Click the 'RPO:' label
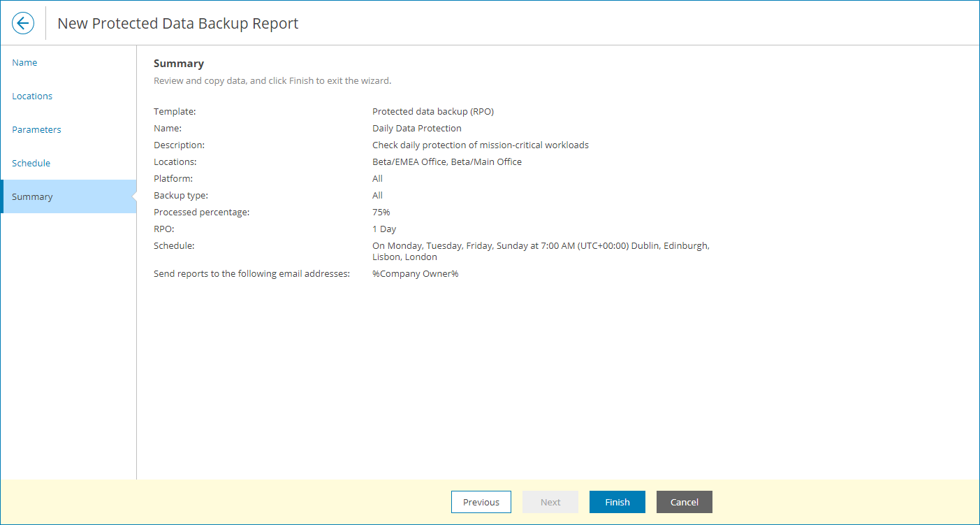This screenshot has width=980, height=525. 163,229
